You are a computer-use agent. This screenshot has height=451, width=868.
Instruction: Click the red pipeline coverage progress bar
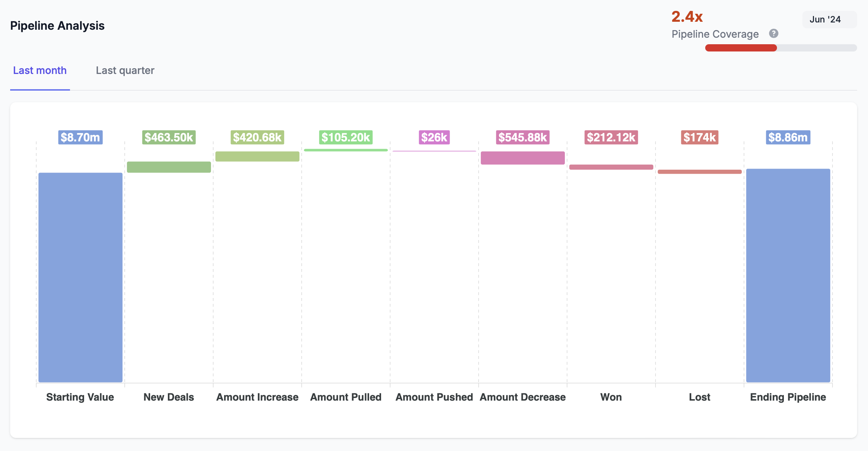741,47
